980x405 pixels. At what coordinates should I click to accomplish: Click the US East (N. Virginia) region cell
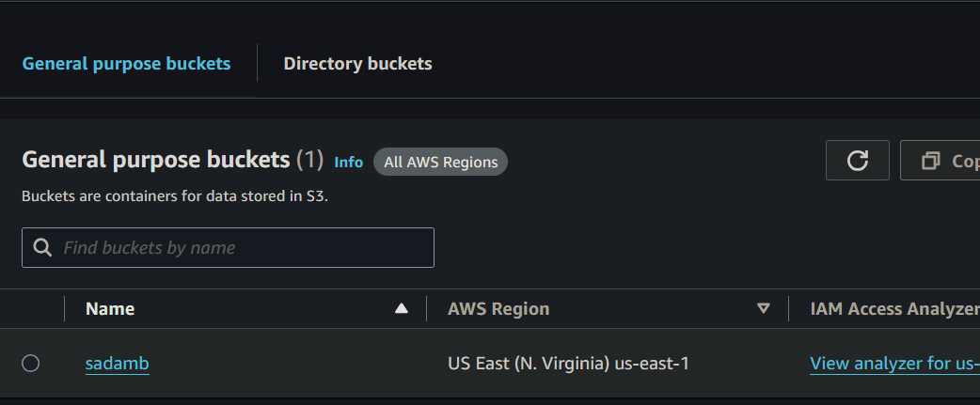[x=568, y=363]
